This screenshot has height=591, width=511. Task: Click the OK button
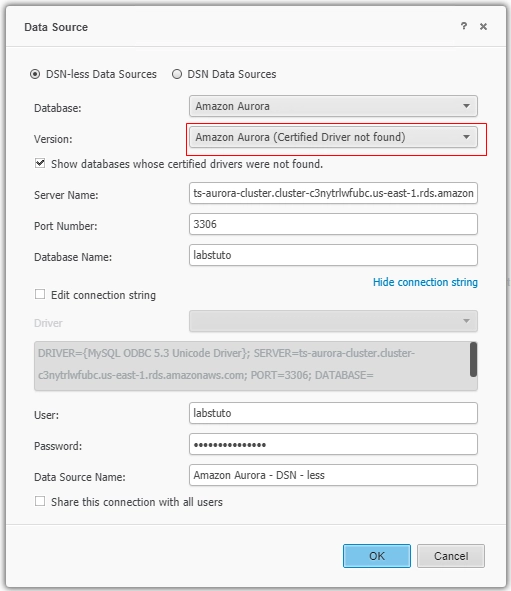(x=376, y=556)
